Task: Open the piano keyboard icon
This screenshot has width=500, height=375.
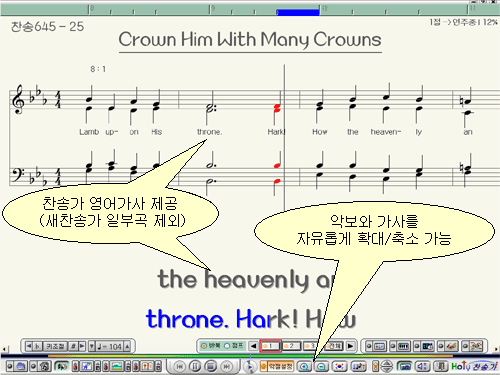Action: 403,346
